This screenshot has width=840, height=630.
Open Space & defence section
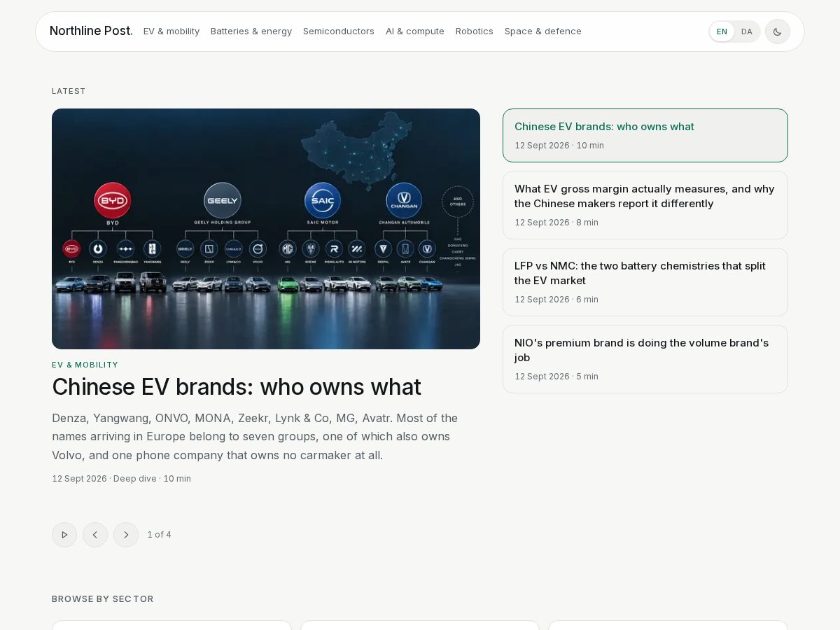(x=543, y=31)
